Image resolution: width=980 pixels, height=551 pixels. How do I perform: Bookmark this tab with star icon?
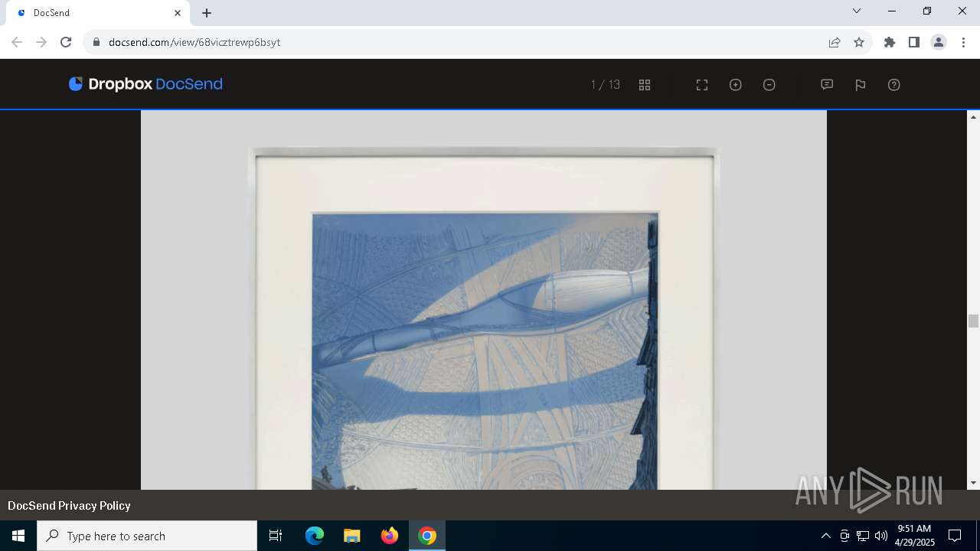tap(859, 42)
